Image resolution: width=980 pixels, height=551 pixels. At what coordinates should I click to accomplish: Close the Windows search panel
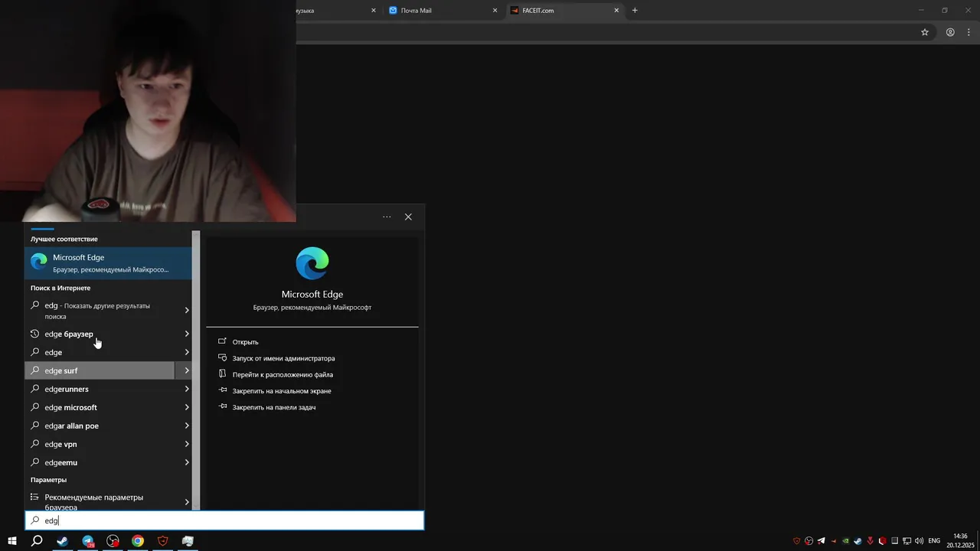point(408,217)
